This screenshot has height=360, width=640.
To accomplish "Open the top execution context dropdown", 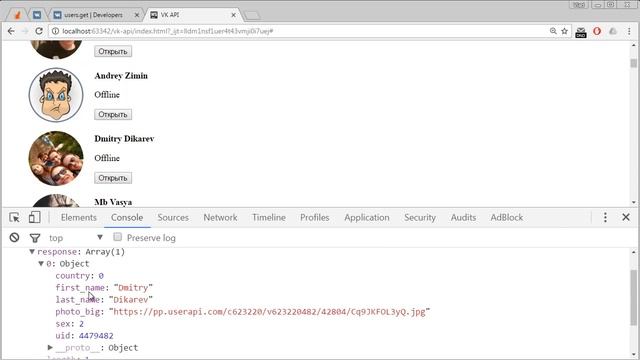I will click(x=76, y=238).
